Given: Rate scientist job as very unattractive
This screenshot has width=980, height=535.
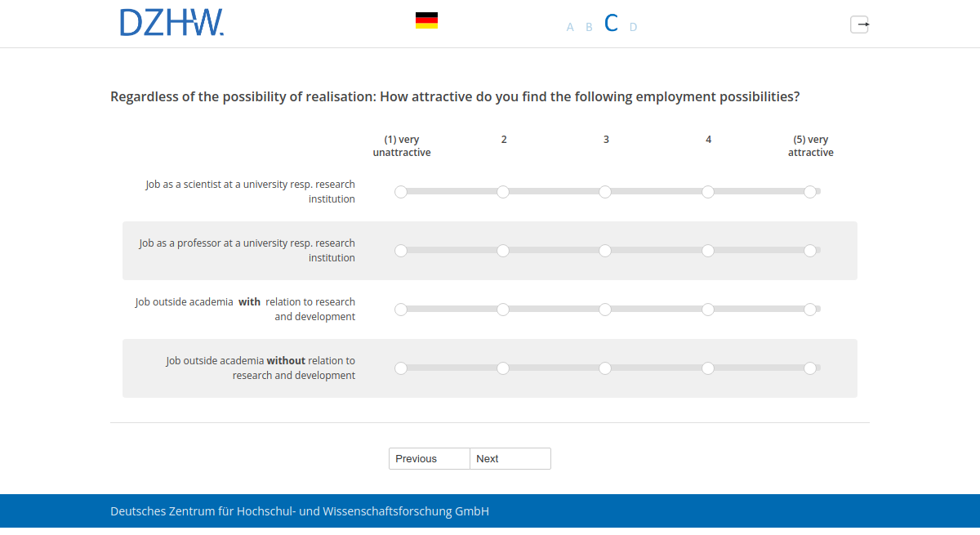Looking at the screenshot, I should tap(400, 191).
